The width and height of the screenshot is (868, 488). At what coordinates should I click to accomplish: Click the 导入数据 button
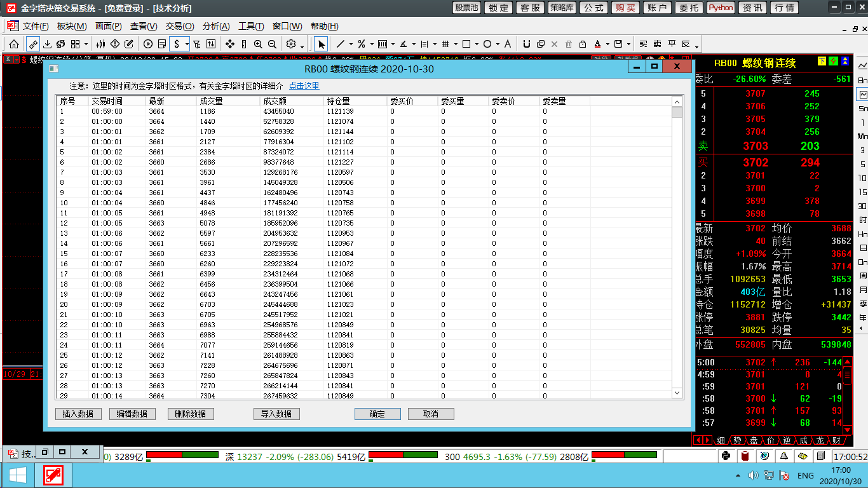tap(276, 414)
